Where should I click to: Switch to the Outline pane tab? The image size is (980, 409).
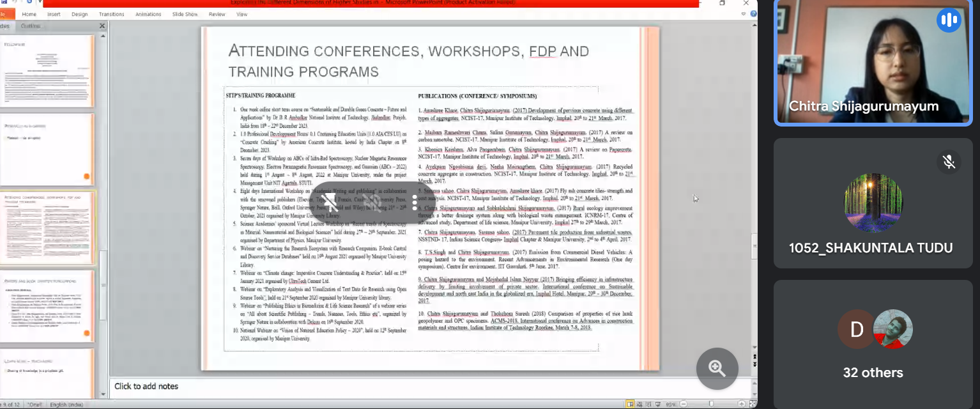click(31, 26)
